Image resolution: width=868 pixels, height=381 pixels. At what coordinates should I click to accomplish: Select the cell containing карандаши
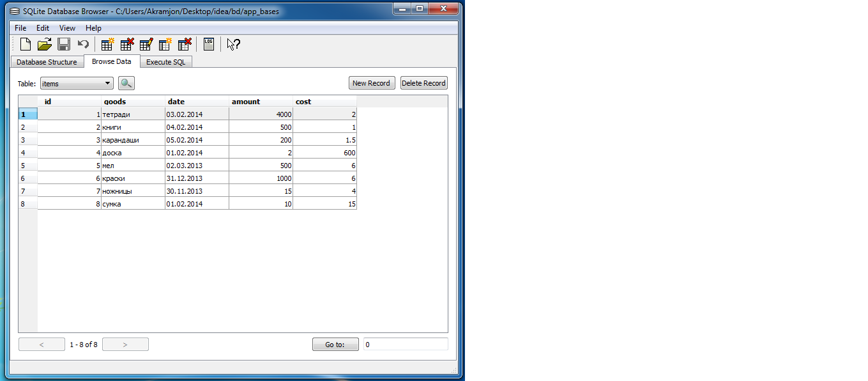pyautogui.click(x=133, y=140)
